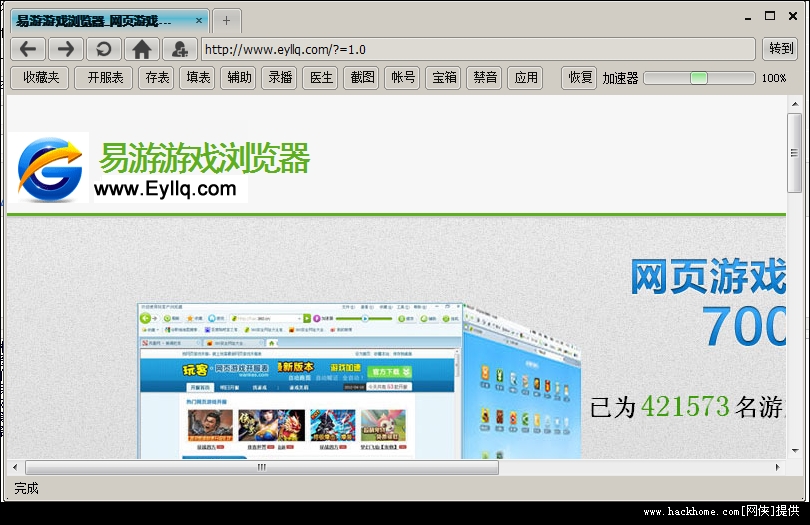Mute sound with 禁音 button

point(485,78)
